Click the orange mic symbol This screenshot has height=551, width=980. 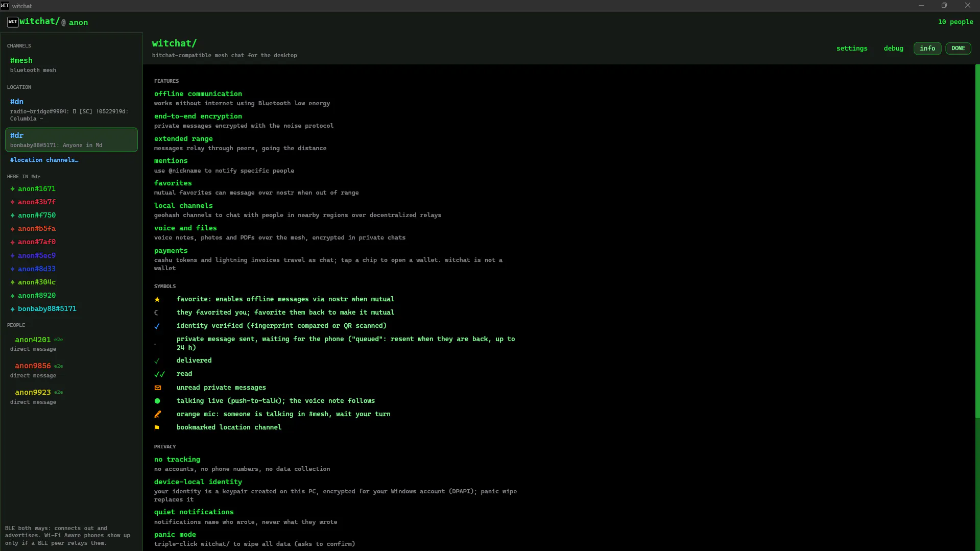[157, 415]
